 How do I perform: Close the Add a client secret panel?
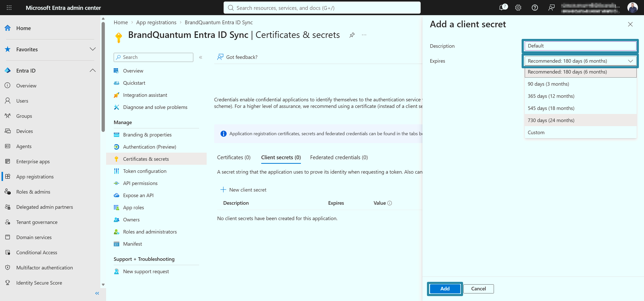630,24
